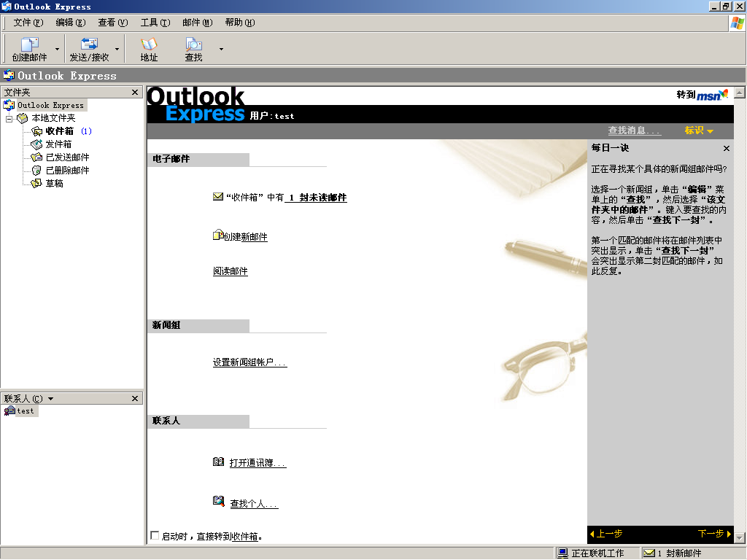Screen dimensions: 747x560
Task: Open dropdown arrow next to 查找
Action: click(221, 49)
